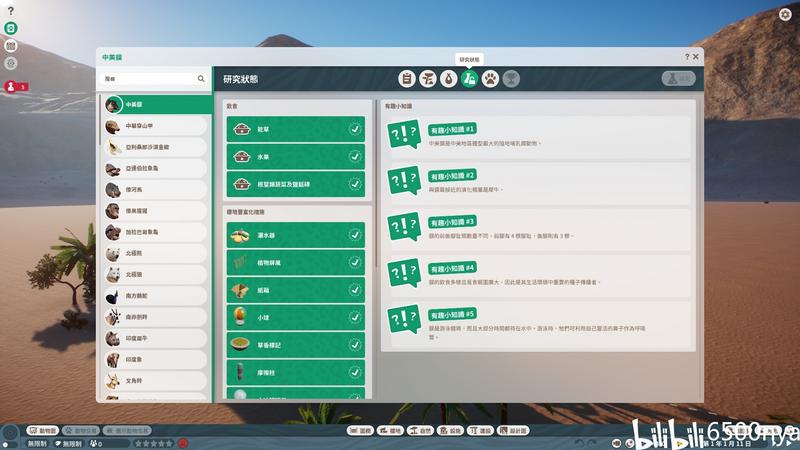The width and height of the screenshot is (800, 450).
Task: Click the green zoo entrance icon in left sidebar
Action: [x=11, y=28]
